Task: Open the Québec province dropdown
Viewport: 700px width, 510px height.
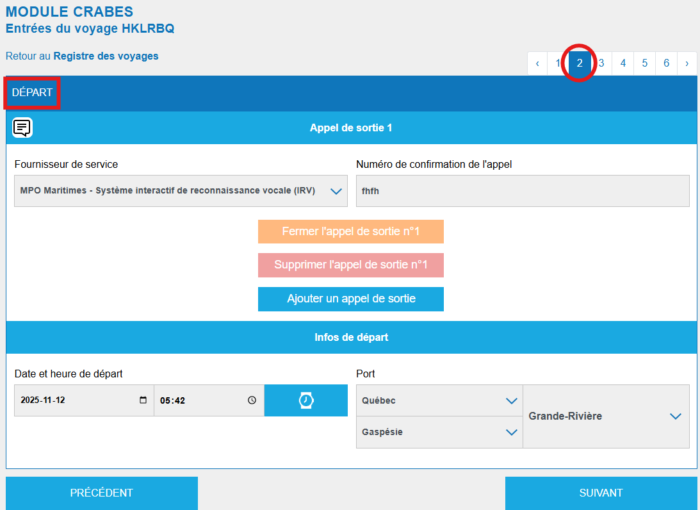Action: coord(511,401)
